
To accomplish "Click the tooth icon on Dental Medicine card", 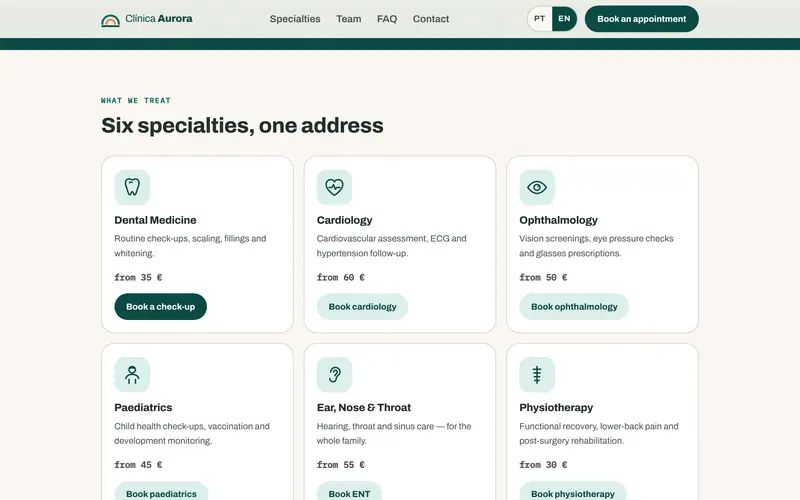I will 132,187.
